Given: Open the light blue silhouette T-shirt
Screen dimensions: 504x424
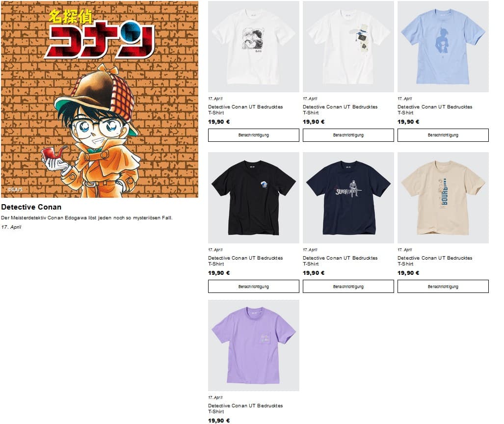Looking at the screenshot, I should point(443,47).
